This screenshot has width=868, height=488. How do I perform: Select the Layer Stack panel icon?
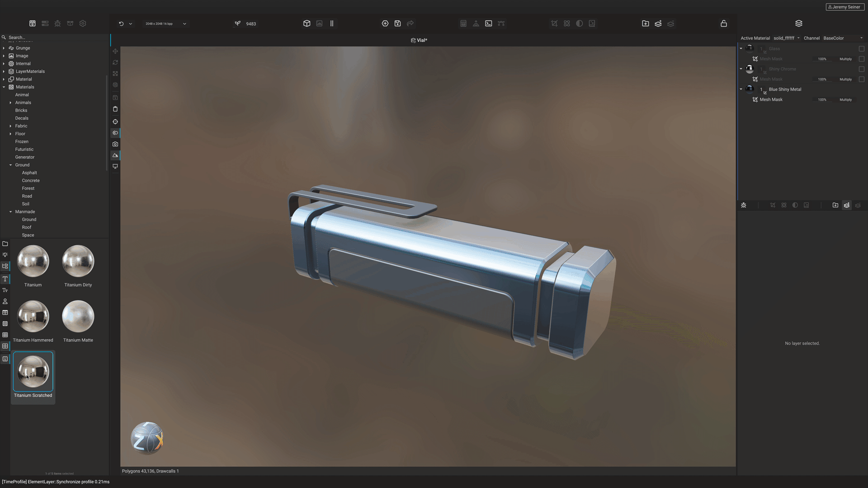[799, 23]
